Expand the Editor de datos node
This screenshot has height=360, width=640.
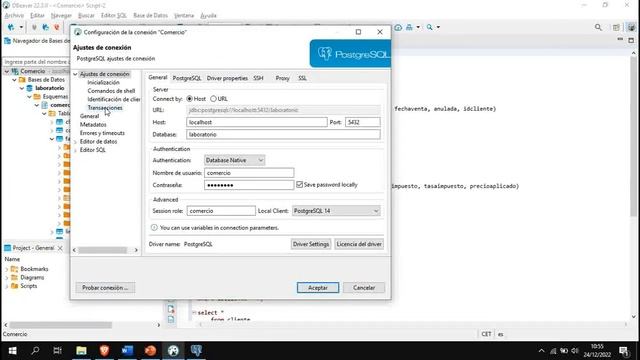75,142
